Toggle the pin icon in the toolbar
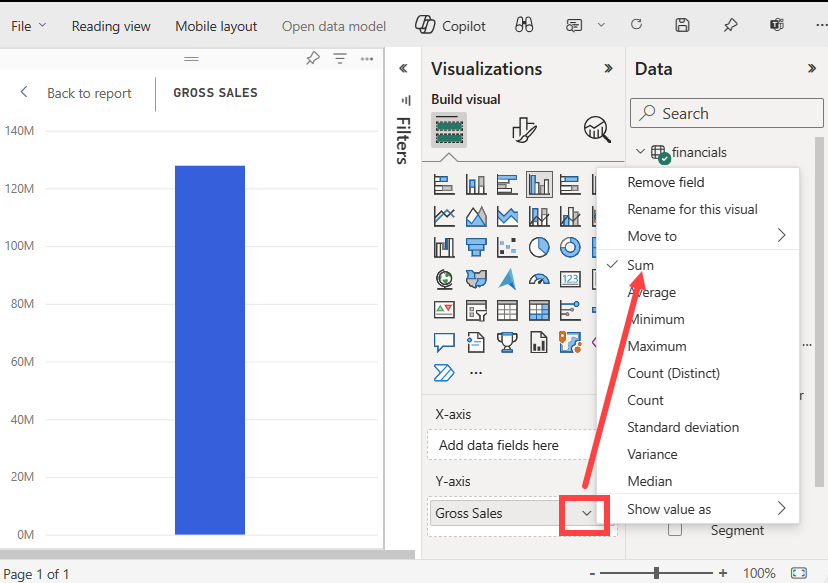This screenshot has height=583, width=828. point(729,25)
